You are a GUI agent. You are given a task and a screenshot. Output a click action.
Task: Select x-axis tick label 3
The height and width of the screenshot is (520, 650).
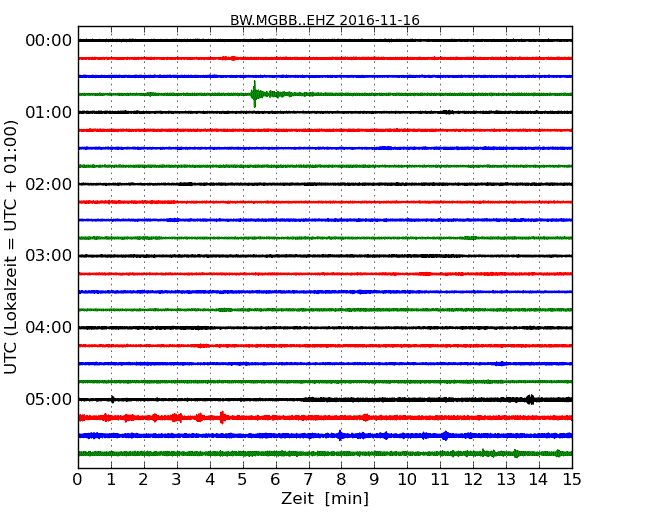click(x=177, y=480)
